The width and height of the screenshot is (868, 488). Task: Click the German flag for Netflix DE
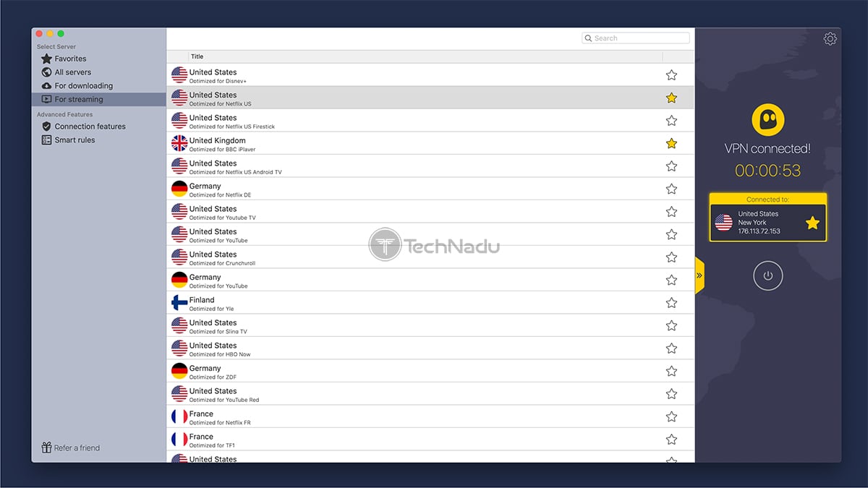click(179, 189)
